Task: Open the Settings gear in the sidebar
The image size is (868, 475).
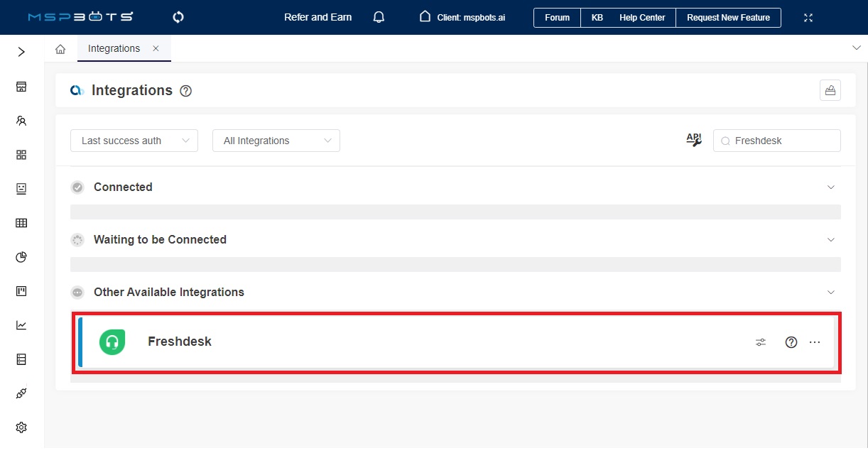Action: (x=21, y=427)
